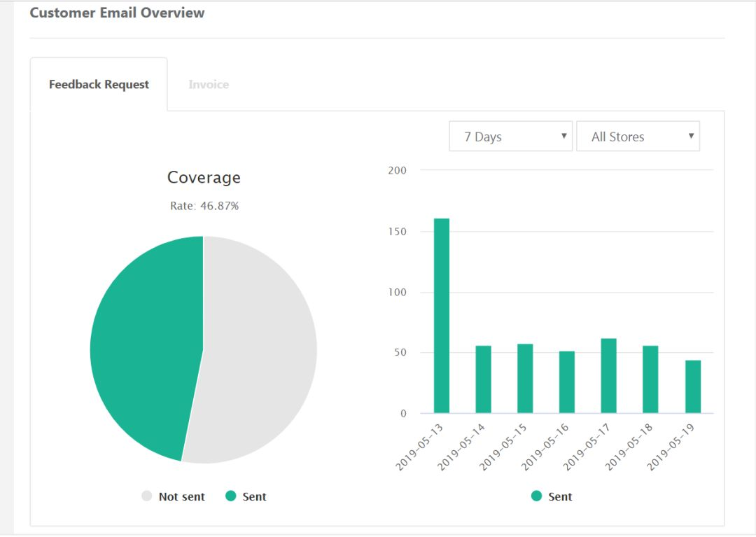Click the bar for 2019-05-19
Screen dimensions: 756x537
tap(693, 386)
